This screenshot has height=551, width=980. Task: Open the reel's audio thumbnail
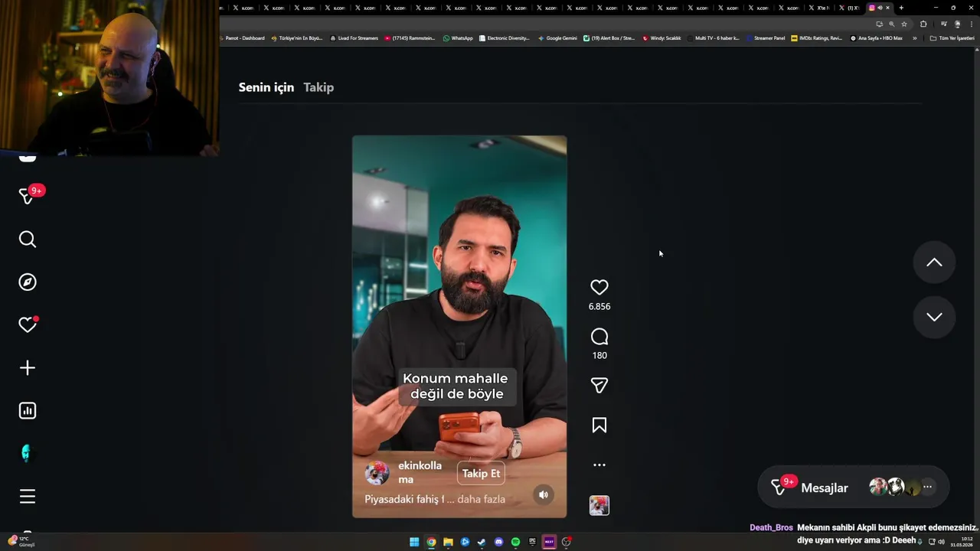pyautogui.click(x=599, y=505)
